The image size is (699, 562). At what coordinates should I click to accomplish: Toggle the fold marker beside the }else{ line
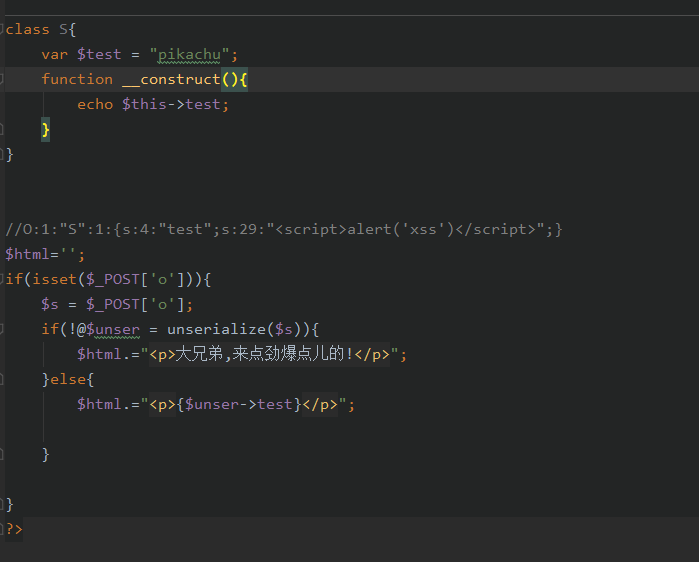click(2, 379)
